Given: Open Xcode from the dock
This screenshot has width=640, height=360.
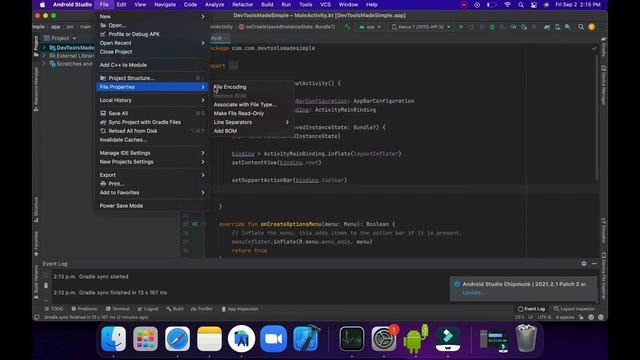Looking at the screenshot, I should (306, 339).
